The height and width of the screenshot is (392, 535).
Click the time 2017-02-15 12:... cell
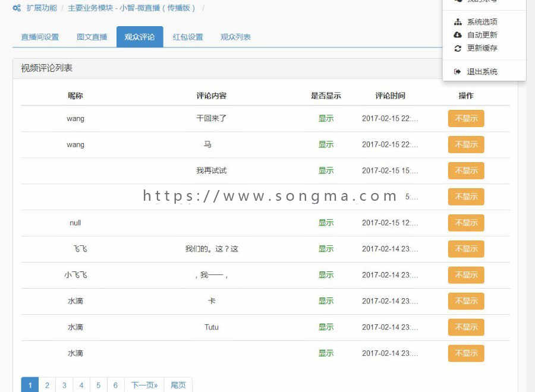pyautogui.click(x=390, y=223)
